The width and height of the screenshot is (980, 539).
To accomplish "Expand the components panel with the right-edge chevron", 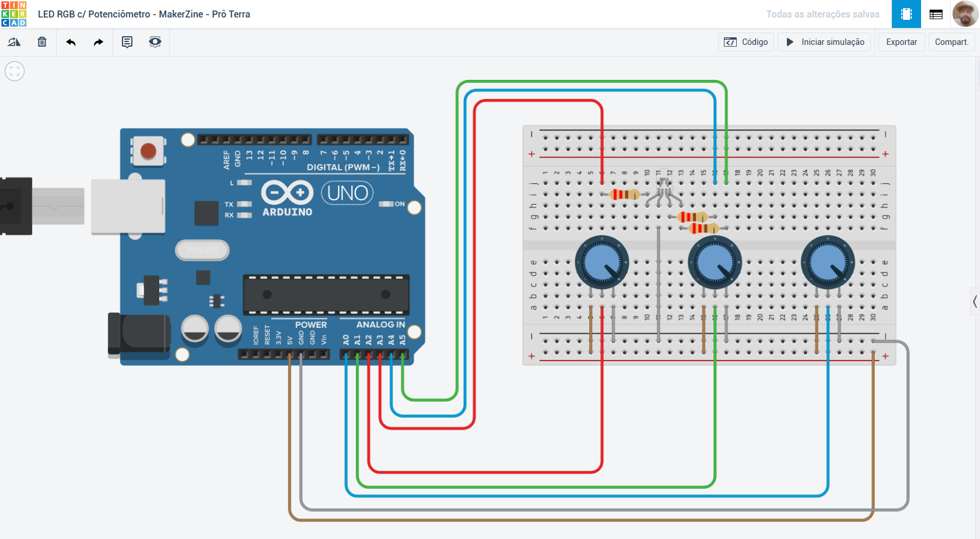I will pos(975,302).
